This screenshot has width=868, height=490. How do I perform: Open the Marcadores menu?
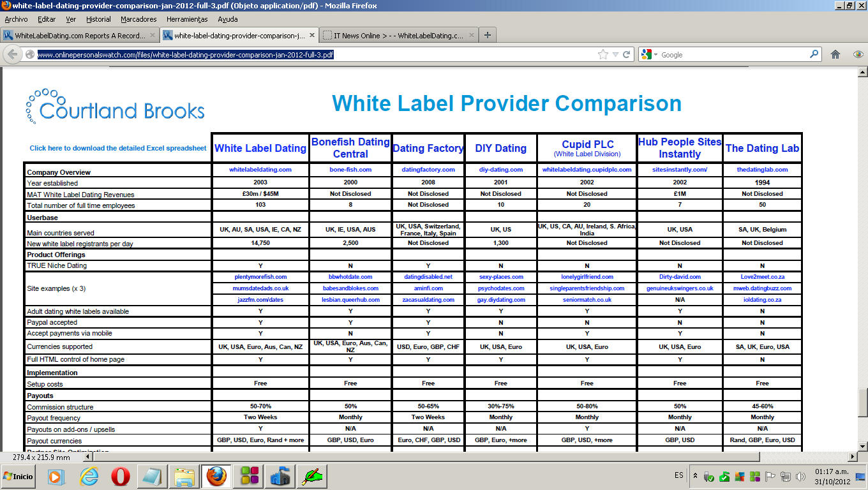click(138, 19)
